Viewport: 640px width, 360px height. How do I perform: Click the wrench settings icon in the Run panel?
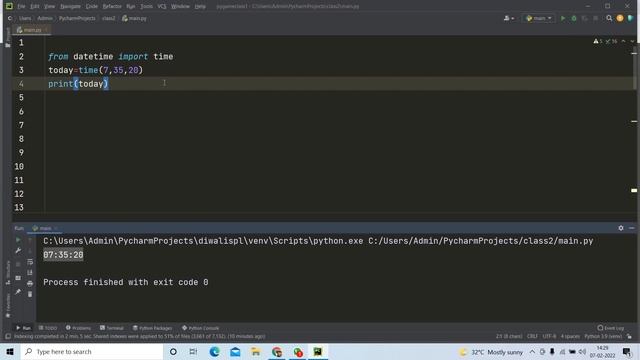pyautogui.click(x=18, y=251)
